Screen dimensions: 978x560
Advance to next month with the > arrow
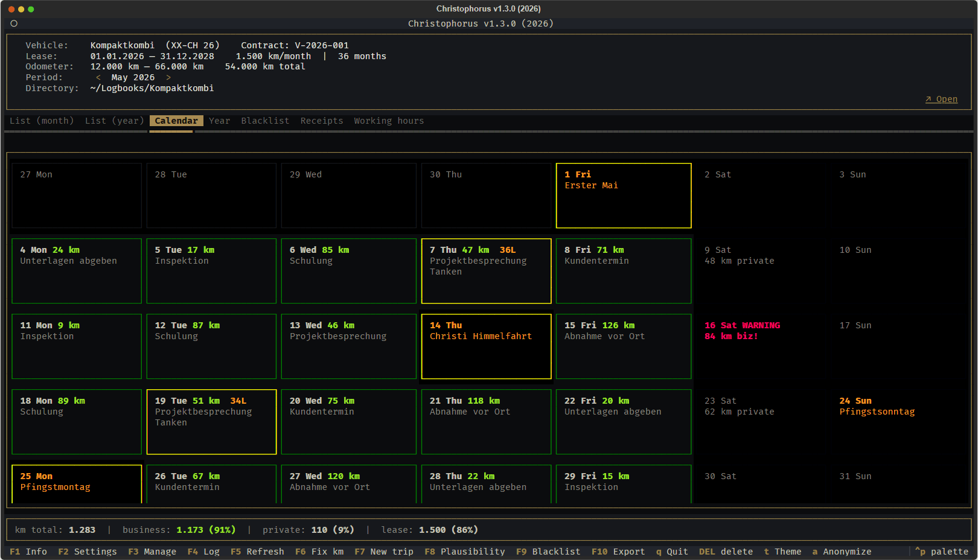tap(168, 77)
